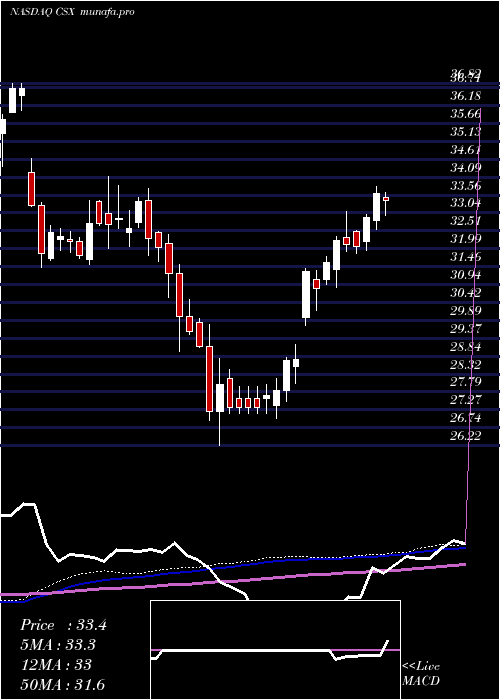Click the 31.46 price level label

[x=465, y=257]
